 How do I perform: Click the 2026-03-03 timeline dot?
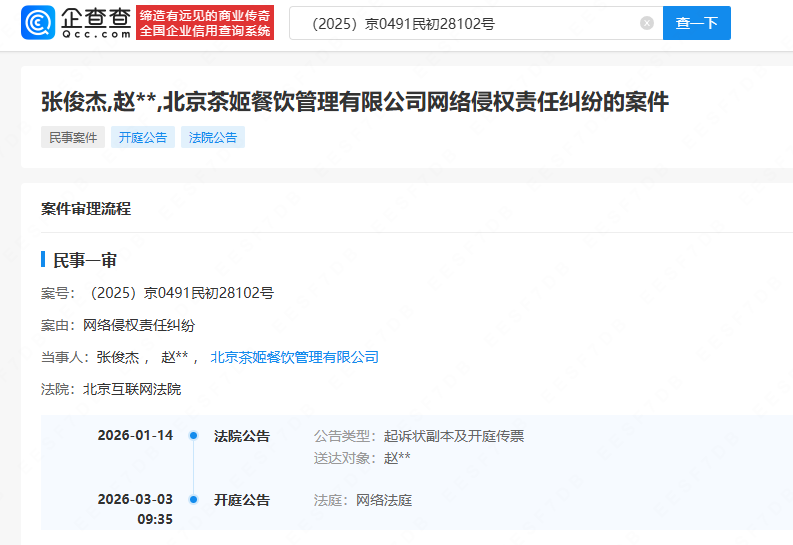coord(193,500)
